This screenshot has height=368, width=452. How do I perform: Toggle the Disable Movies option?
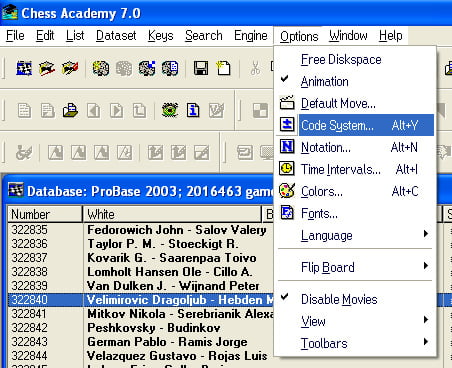[355, 299]
